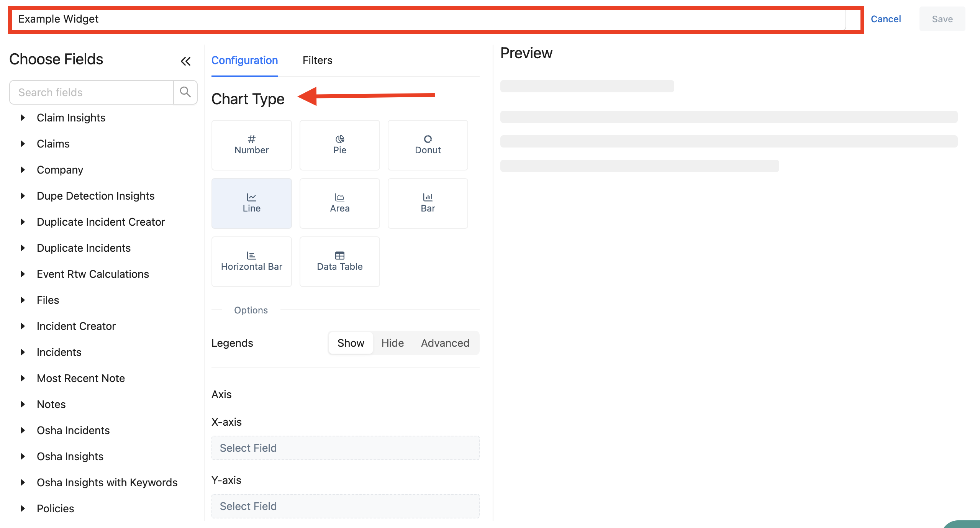Expand the Osha Incidents group
Screen dimensions: 980x528
pyautogui.click(x=23, y=430)
